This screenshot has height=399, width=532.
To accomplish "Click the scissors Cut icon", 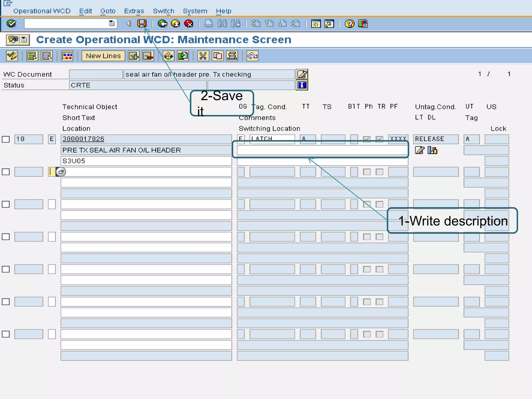I will (203, 56).
